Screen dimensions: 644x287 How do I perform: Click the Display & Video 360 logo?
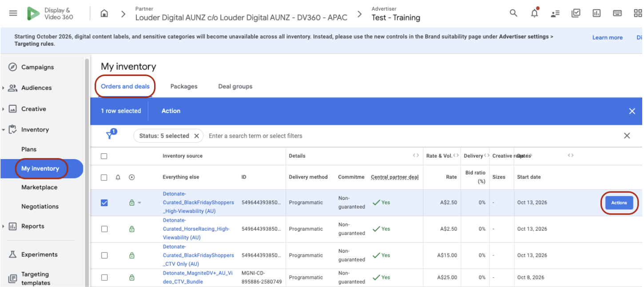point(50,14)
